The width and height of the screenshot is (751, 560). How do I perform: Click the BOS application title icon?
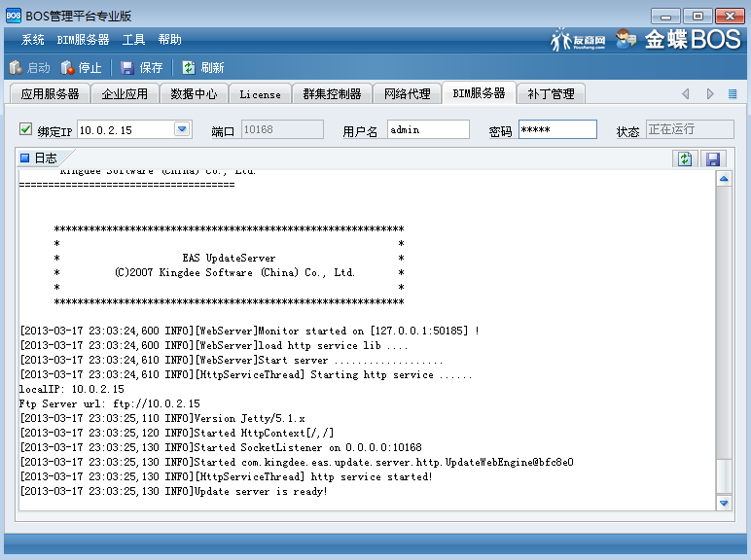point(14,16)
